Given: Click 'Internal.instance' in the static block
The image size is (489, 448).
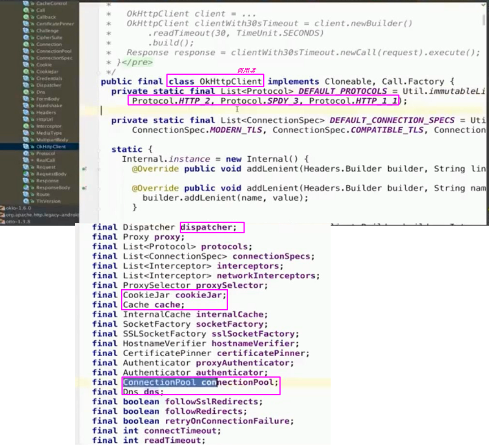Looking at the screenshot, I should click(166, 159).
